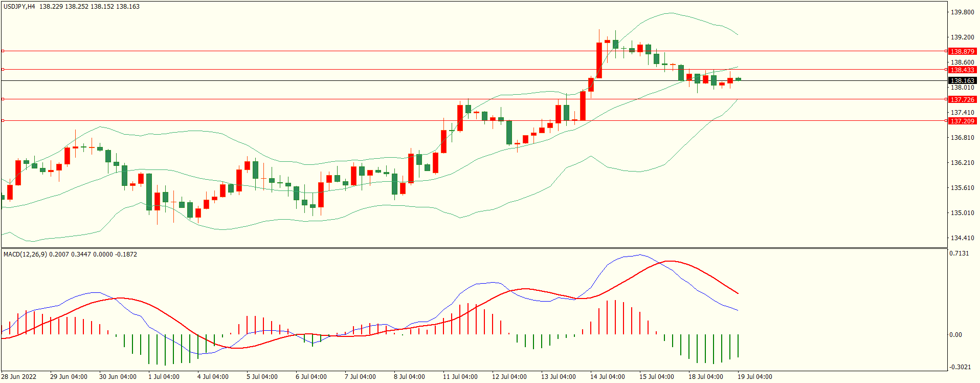The width and height of the screenshot is (980, 383).
Task: Click the MACD(12,26,9) indicator label
Action: [25, 254]
